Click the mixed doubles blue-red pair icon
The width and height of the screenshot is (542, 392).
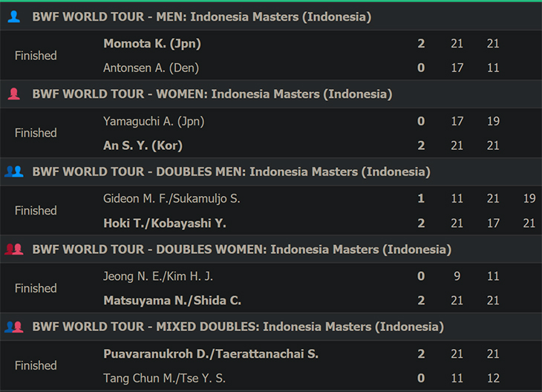[x=14, y=327]
